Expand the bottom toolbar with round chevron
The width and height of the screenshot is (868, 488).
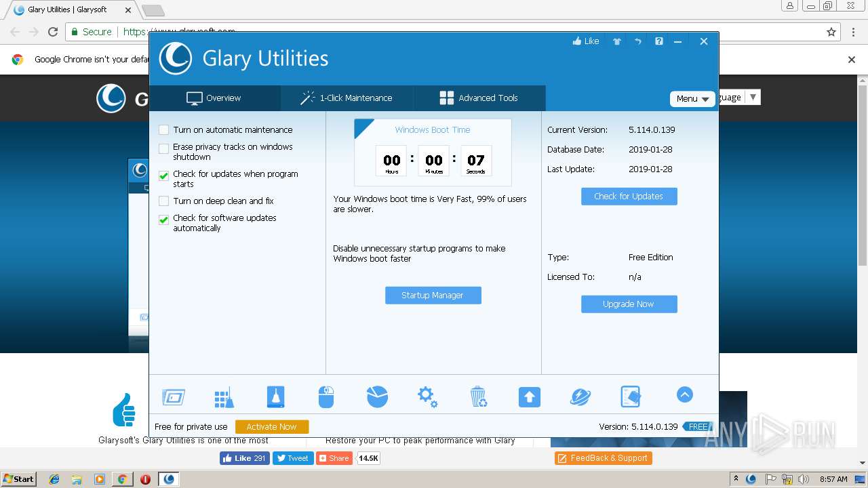(x=685, y=394)
